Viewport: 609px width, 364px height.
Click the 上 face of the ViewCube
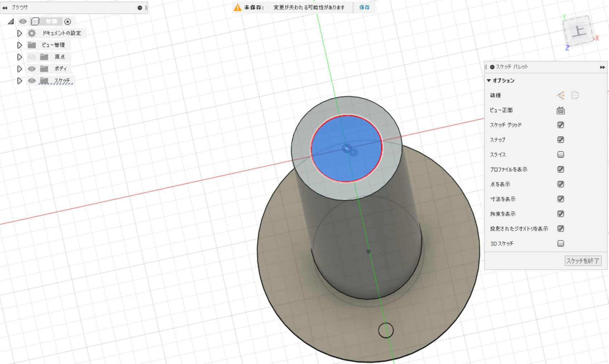click(x=579, y=31)
